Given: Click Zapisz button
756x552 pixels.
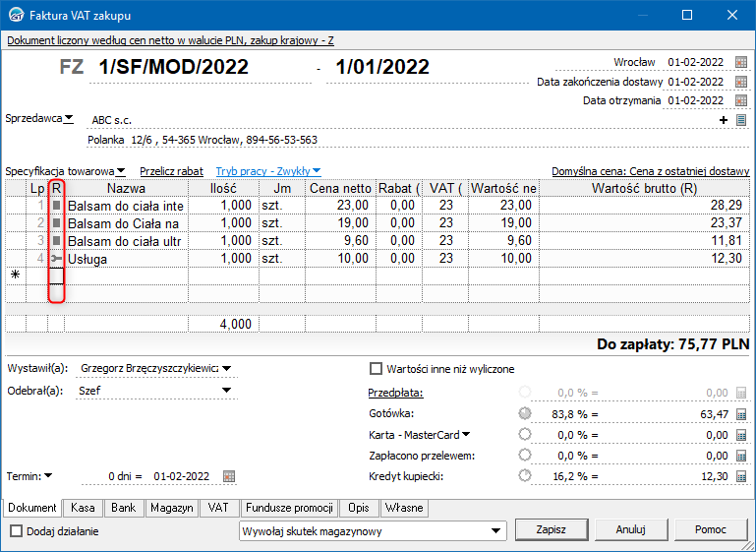Looking at the screenshot, I should coord(552,529).
